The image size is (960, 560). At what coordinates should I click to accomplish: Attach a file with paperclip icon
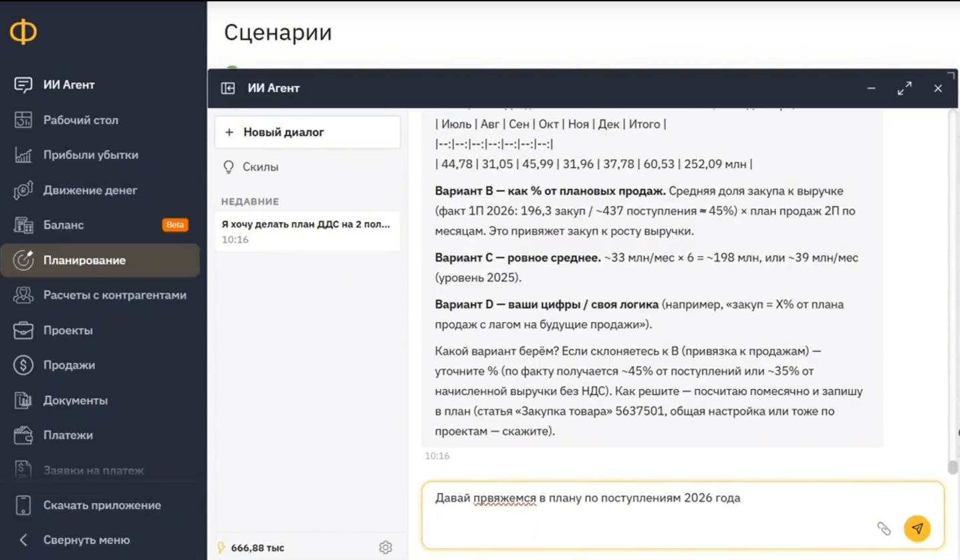884,529
